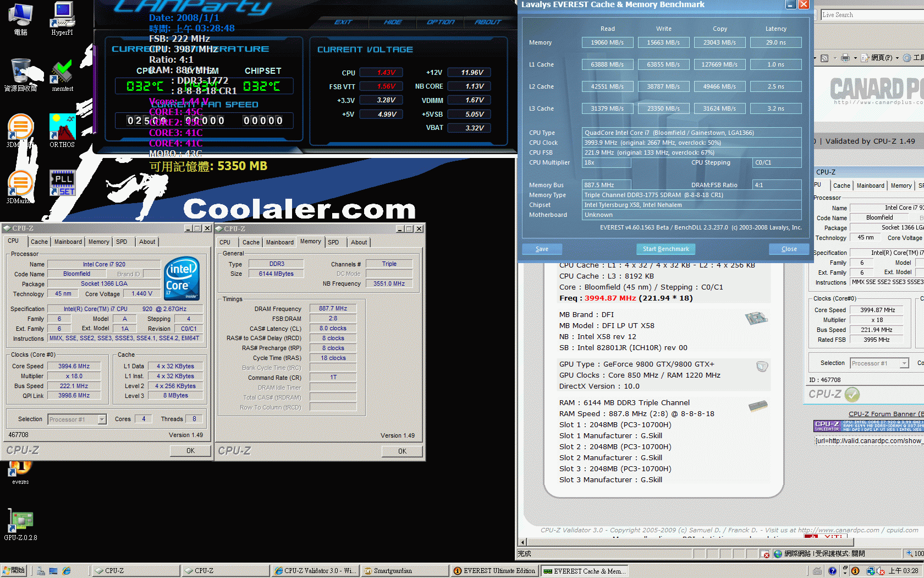This screenshot has height=578, width=924.
Task: Launch the PLL SET desktop shortcut
Action: pyautogui.click(x=62, y=183)
